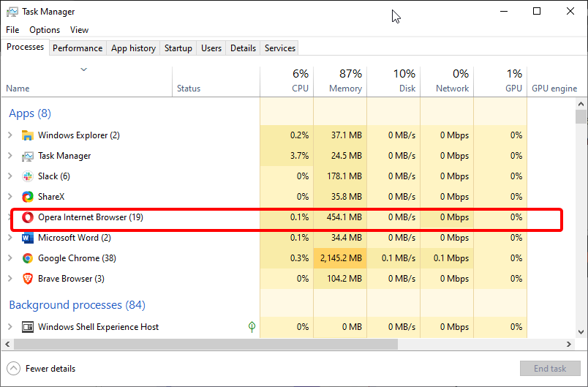This screenshot has width=588, height=387.
Task: Click the Fewer details link
Action: (x=50, y=369)
